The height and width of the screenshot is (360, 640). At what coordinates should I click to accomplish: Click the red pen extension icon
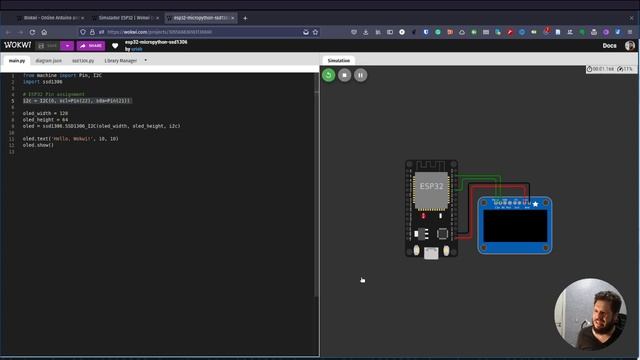[x=510, y=32]
